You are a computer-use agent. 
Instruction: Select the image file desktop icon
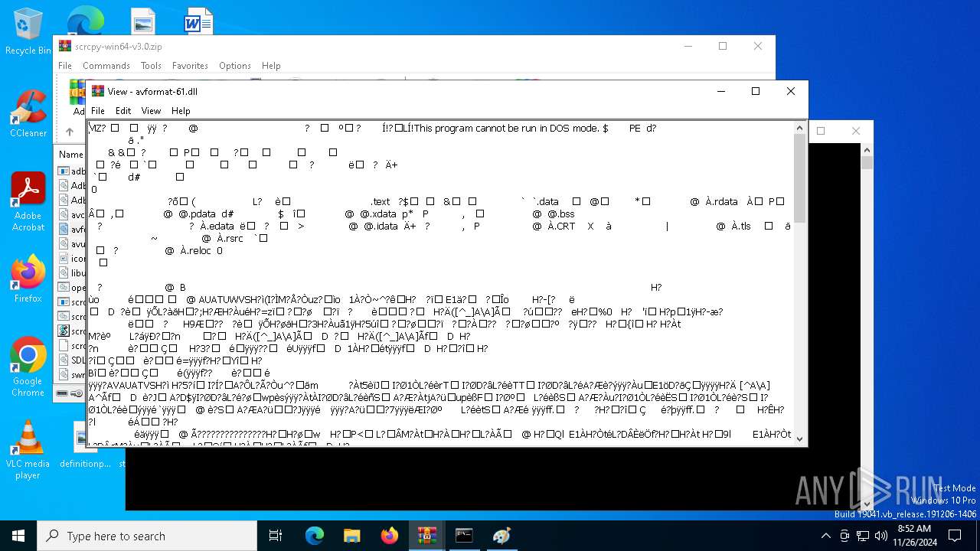point(143,21)
